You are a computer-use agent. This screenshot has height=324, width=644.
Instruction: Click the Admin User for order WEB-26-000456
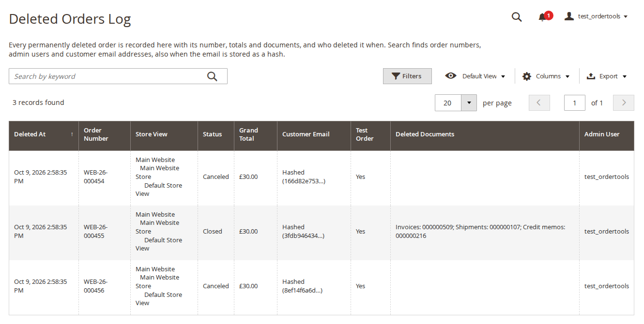coord(607,286)
